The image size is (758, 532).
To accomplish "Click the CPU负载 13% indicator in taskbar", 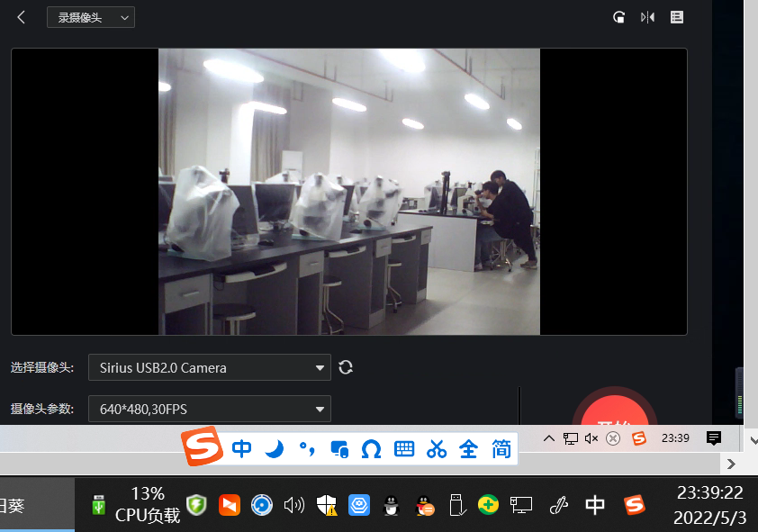I will [148, 504].
